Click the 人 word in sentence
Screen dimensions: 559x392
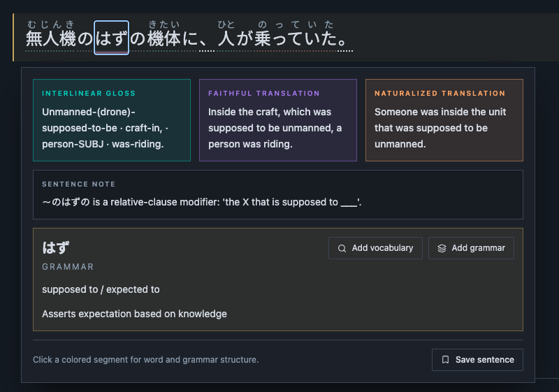pyautogui.click(x=226, y=38)
